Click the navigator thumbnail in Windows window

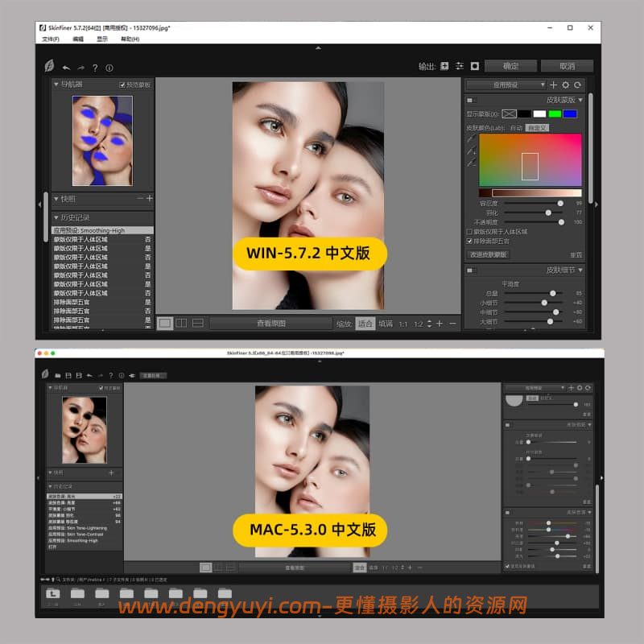coord(103,141)
